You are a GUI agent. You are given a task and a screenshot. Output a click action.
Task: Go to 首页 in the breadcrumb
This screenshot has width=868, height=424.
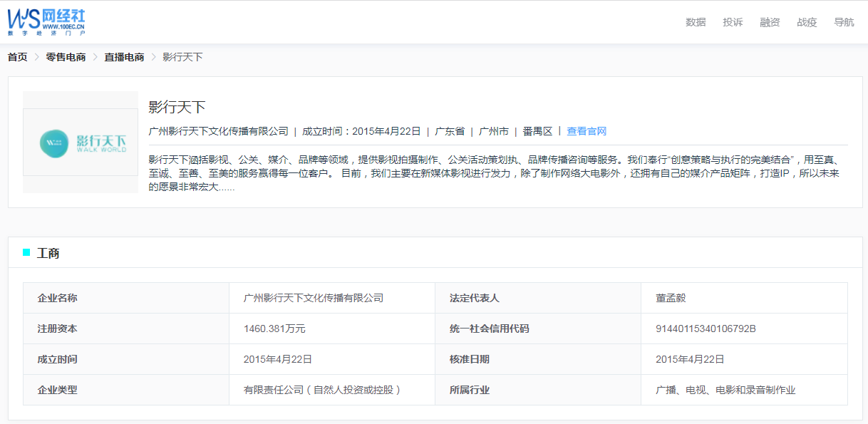tap(18, 57)
